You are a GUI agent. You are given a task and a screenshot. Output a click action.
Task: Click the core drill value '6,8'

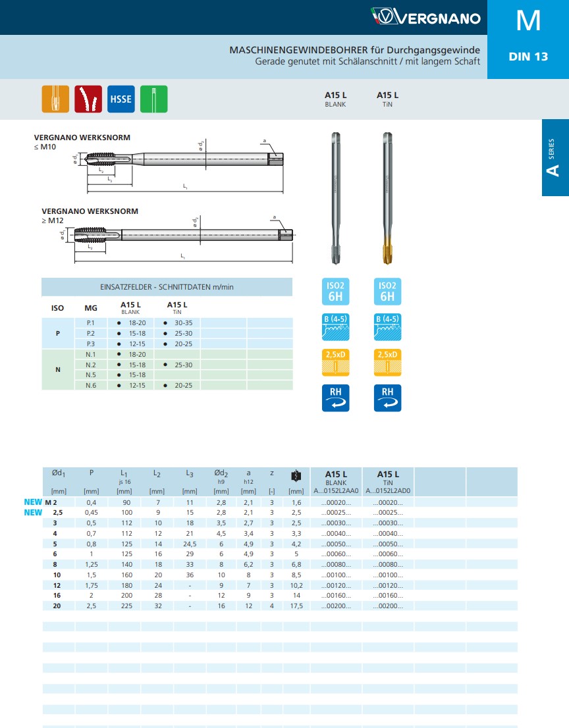(x=296, y=565)
